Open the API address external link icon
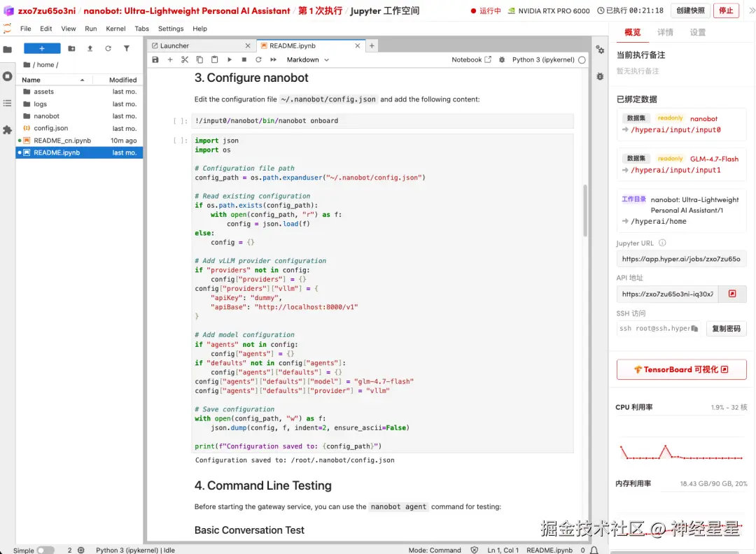The width and height of the screenshot is (756, 554). coord(732,294)
